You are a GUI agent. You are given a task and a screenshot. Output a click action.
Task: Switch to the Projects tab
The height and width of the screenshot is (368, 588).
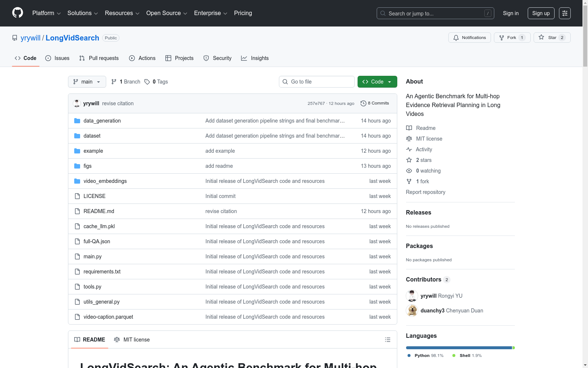coord(179,58)
